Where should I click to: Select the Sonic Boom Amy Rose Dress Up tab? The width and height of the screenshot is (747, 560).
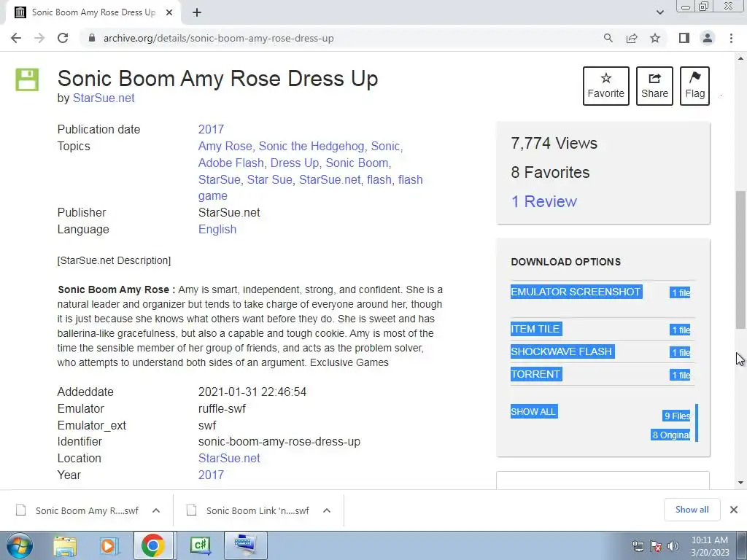click(x=93, y=12)
